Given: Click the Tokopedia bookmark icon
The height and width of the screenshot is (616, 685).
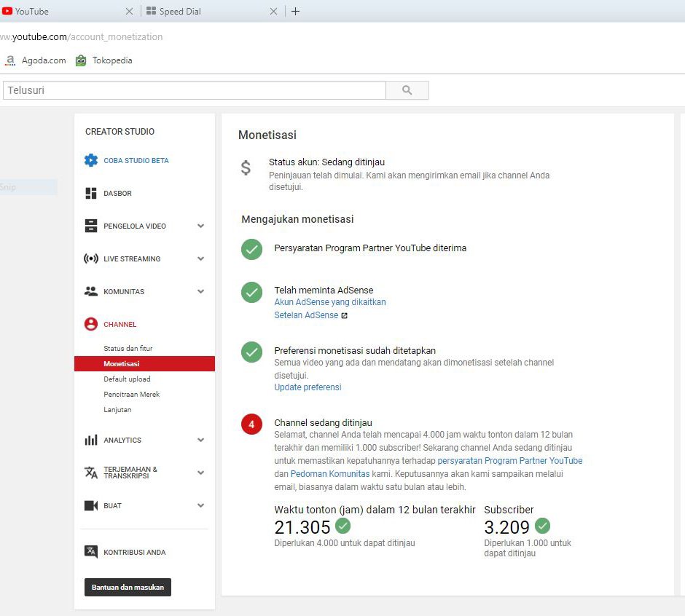Looking at the screenshot, I should [81, 60].
